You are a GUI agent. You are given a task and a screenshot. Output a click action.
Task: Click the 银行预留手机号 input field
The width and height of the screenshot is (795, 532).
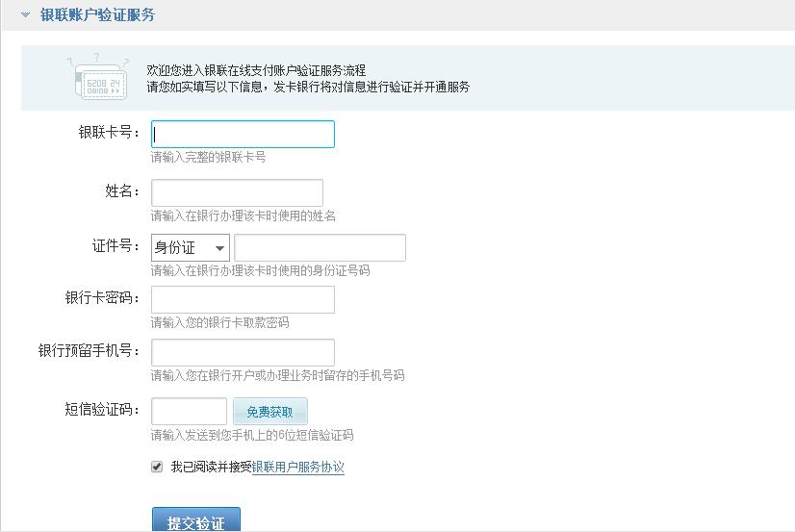coord(243,353)
